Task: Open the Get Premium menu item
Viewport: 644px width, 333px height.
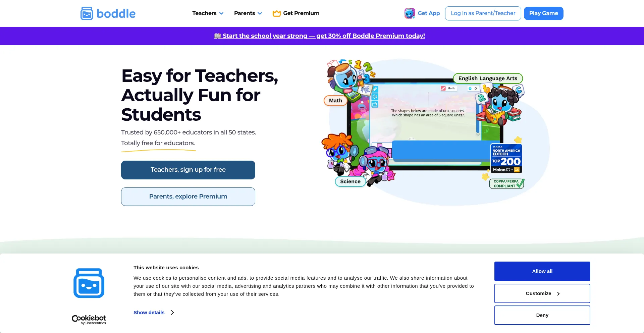Action: tap(296, 13)
